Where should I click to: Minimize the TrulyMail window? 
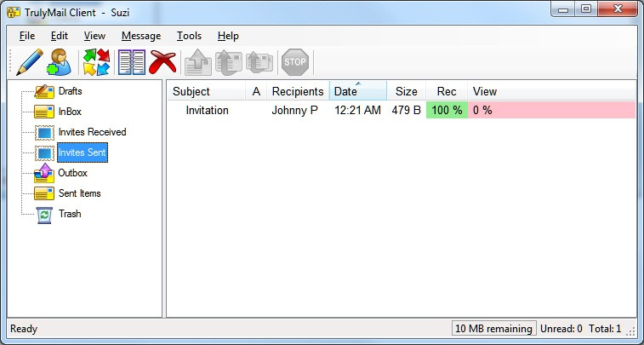coord(563,9)
